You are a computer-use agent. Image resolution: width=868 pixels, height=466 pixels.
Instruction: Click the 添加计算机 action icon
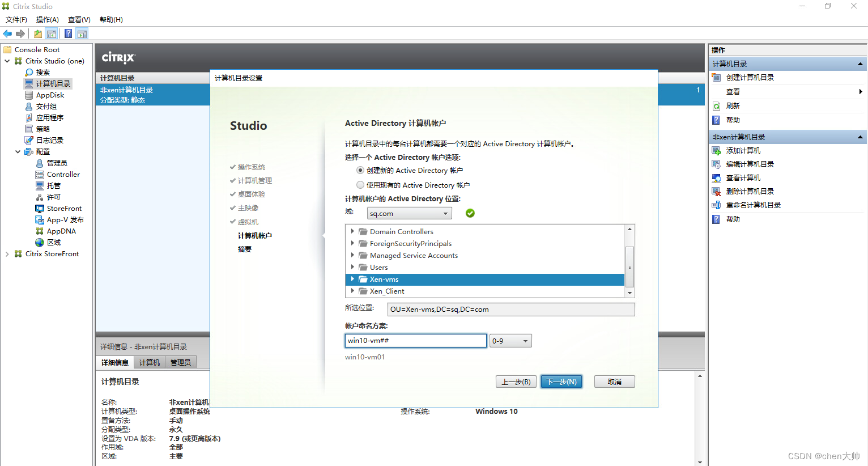pos(716,151)
